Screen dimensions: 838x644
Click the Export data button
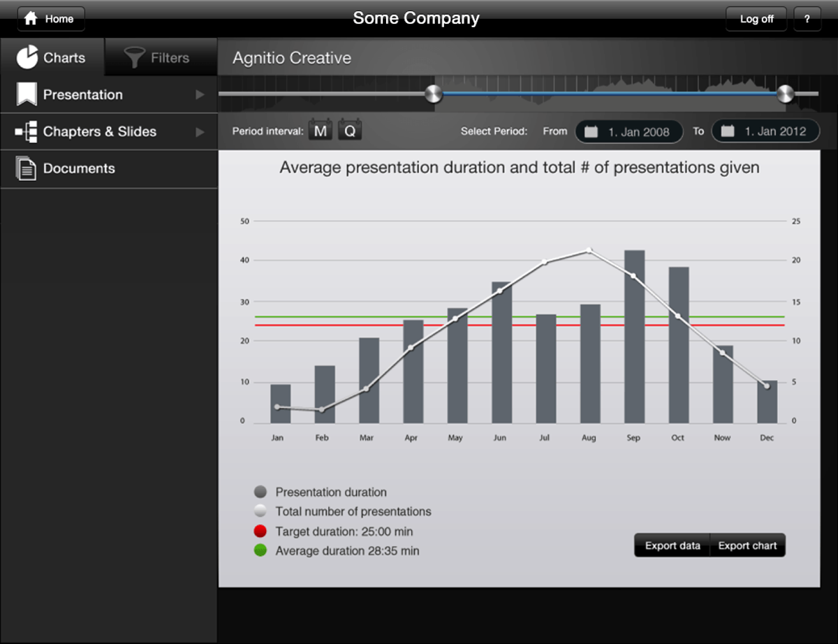click(671, 546)
